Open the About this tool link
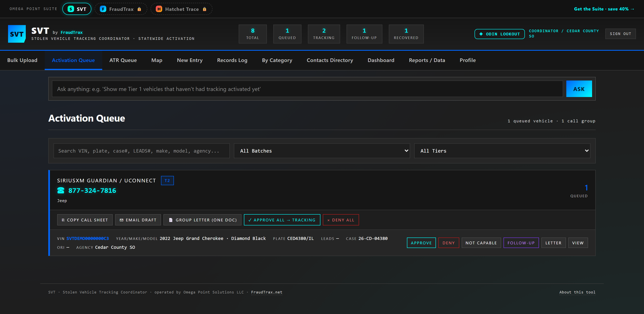Screen dimensions: 644x314 (577, 292)
